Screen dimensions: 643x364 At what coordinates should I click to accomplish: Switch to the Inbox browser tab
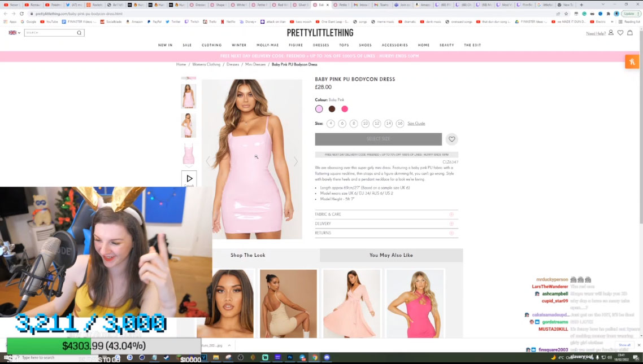click(361, 5)
